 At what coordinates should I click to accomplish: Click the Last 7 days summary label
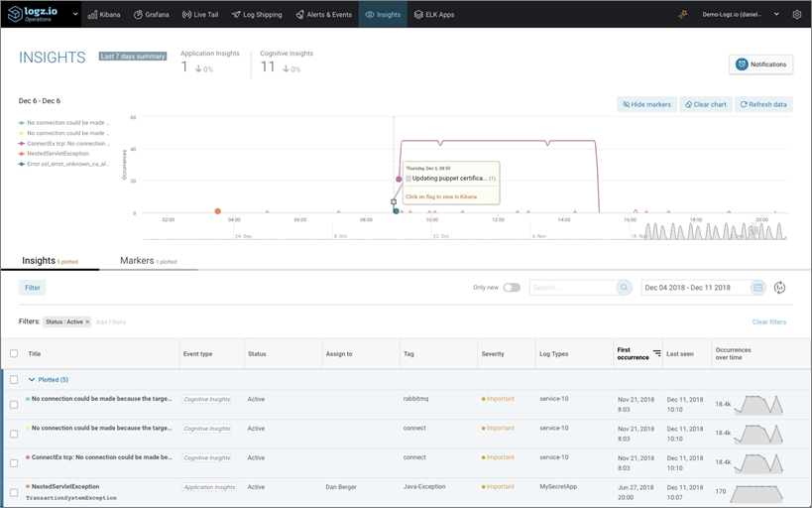[133, 56]
